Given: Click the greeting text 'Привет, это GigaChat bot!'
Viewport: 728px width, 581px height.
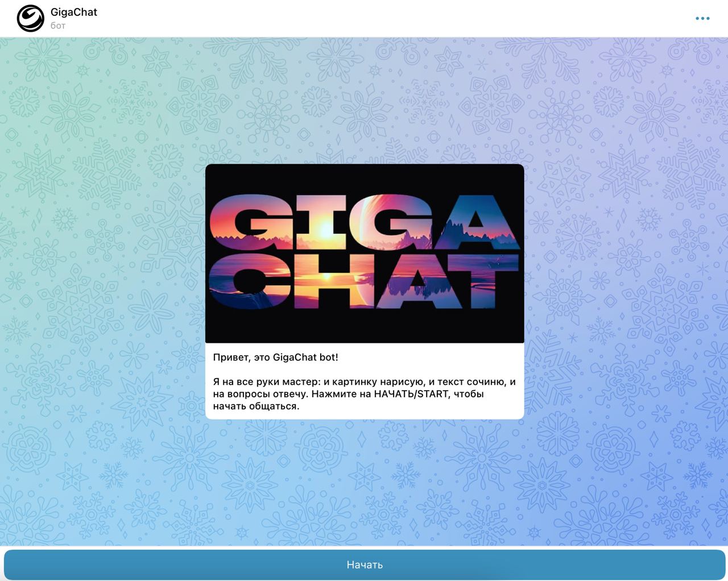Looking at the screenshot, I should pos(275,358).
